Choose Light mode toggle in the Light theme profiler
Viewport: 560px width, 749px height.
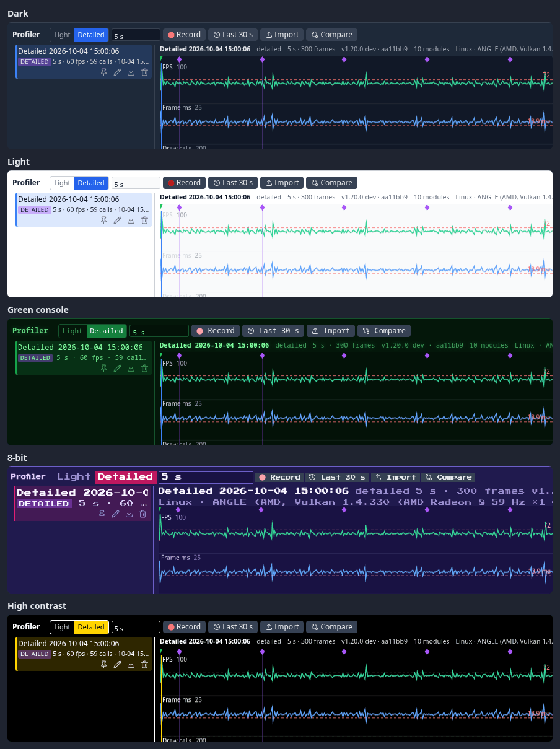(x=62, y=183)
